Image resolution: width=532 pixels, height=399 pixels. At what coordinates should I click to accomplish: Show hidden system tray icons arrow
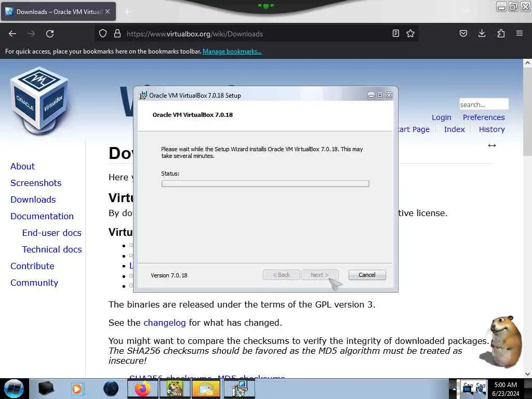coord(453,389)
